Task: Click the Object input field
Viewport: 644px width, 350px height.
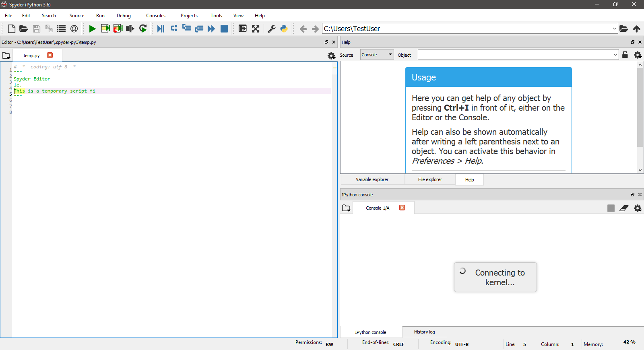Action: pyautogui.click(x=515, y=55)
